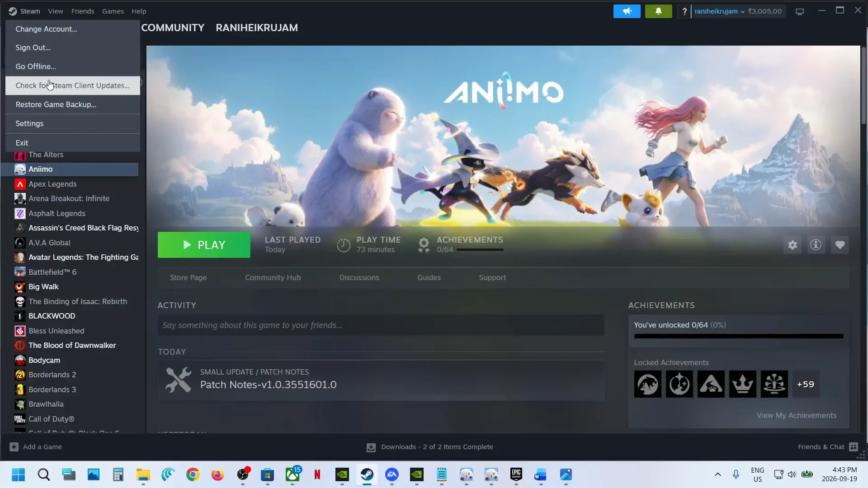Viewport: 868px width, 488px height.
Task: Open Settings from Steam menu
Action: [x=73, y=123]
